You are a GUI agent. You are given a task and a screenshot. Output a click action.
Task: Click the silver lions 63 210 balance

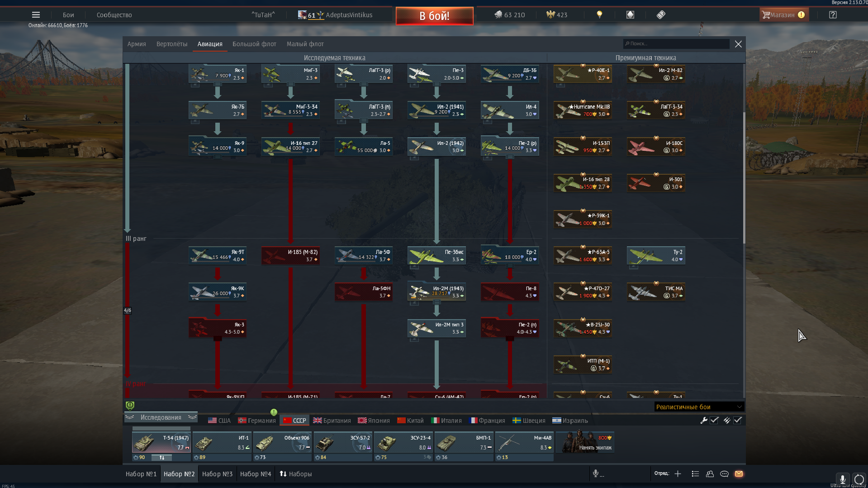tap(509, 15)
